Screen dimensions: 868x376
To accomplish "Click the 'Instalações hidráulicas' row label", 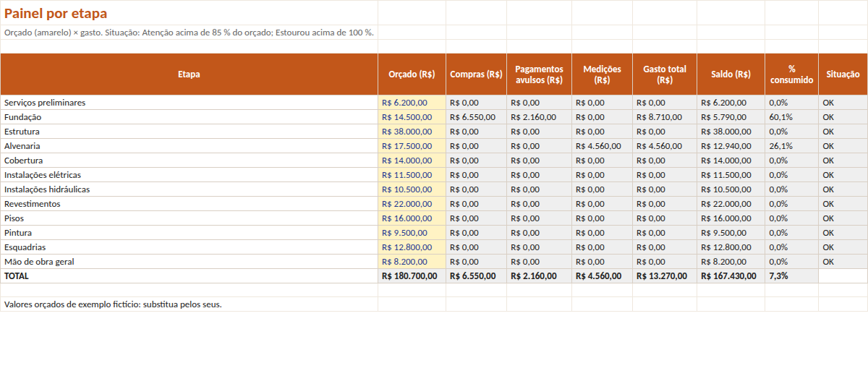I will click(189, 189).
